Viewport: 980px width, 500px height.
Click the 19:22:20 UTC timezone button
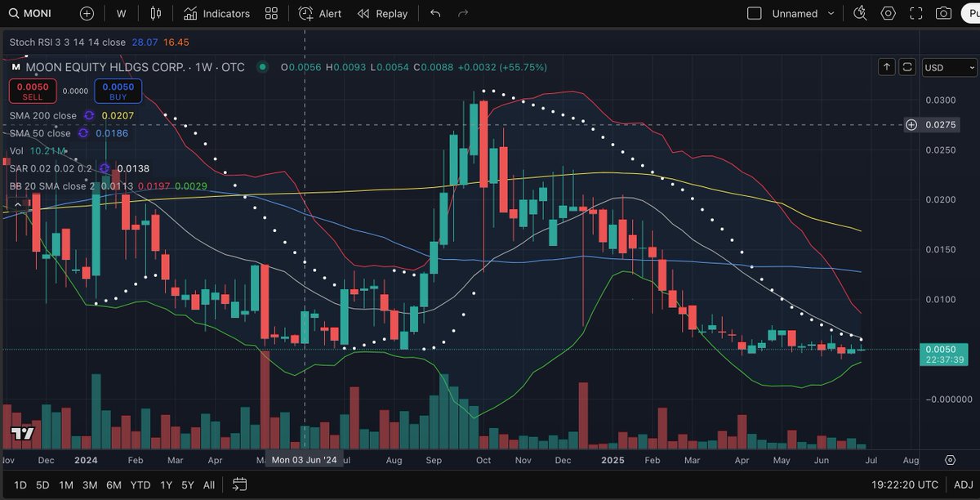(905, 484)
